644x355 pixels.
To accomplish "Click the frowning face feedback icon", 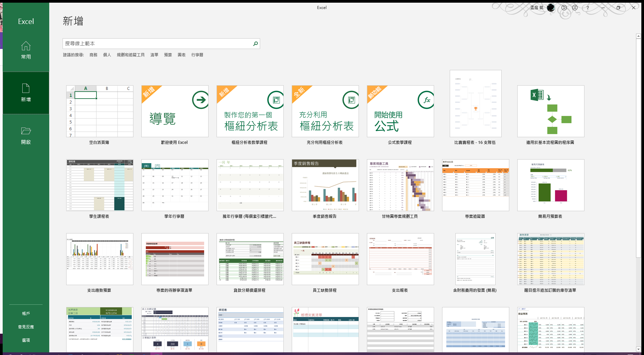I will (575, 8).
